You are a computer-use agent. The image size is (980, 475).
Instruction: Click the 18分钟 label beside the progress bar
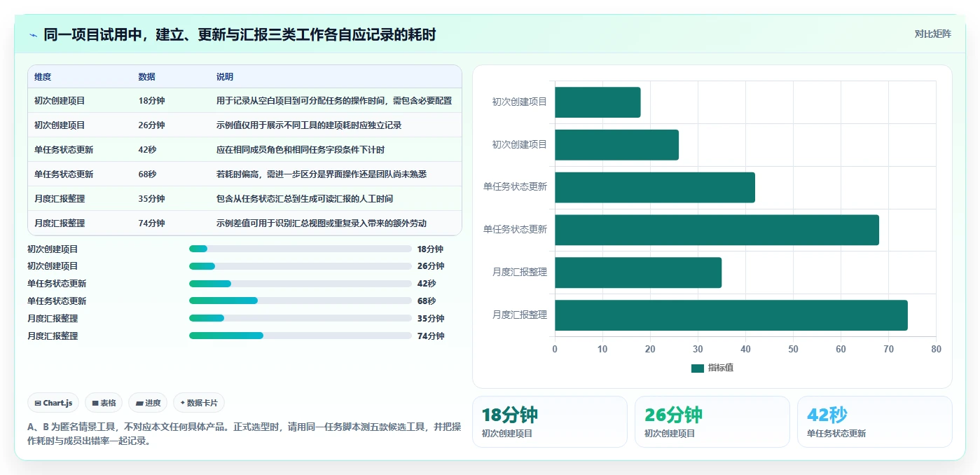430,249
